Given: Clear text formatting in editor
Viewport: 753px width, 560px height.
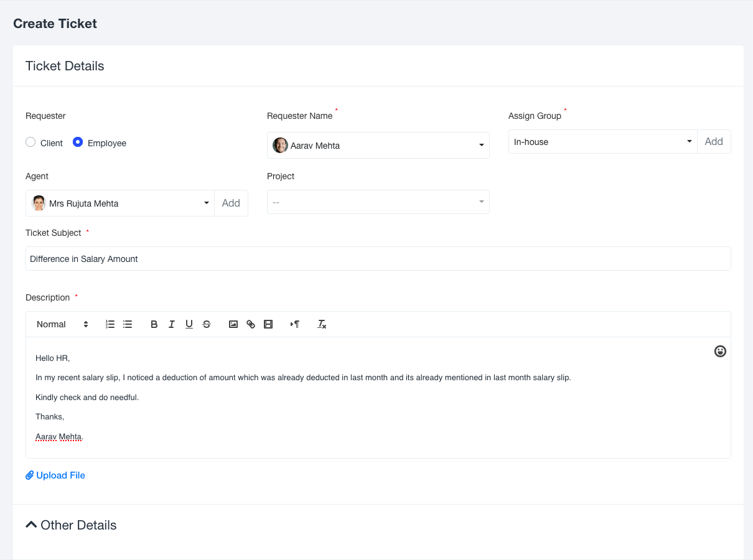Looking at the screenshot, I should pyautogui.click(x=322, y=324).
